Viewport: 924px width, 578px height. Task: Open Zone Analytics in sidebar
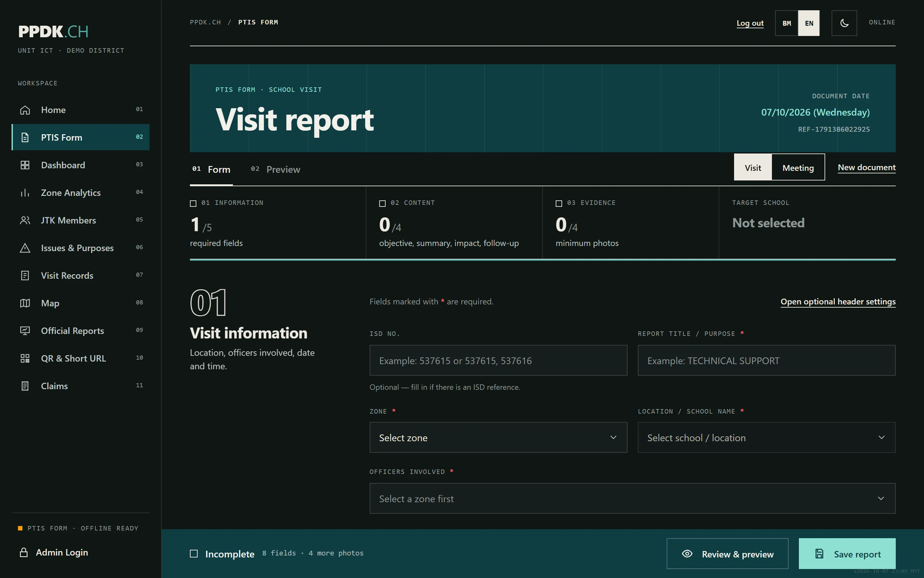[81, 193]
